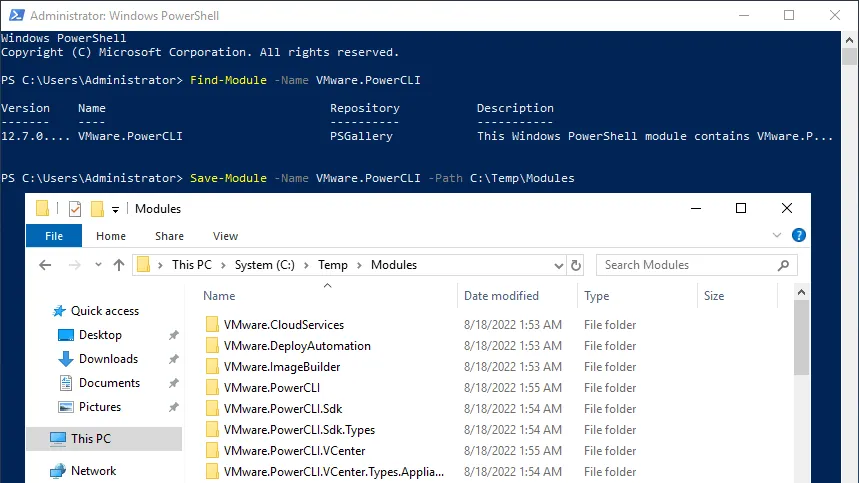This screenshot has height=483, width=859.
Task: Click the Properties icon in quick access toolbar
Action: click(x=75, y=209)
